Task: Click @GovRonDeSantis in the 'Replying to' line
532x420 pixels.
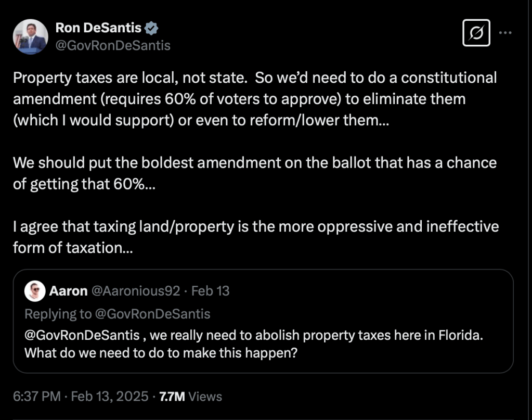Action: [x=154, y=314]
